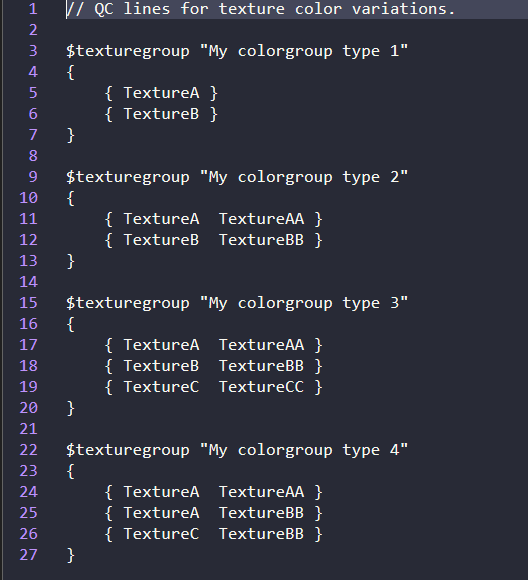Click line number 2 in the gutter

pos(33,30)
